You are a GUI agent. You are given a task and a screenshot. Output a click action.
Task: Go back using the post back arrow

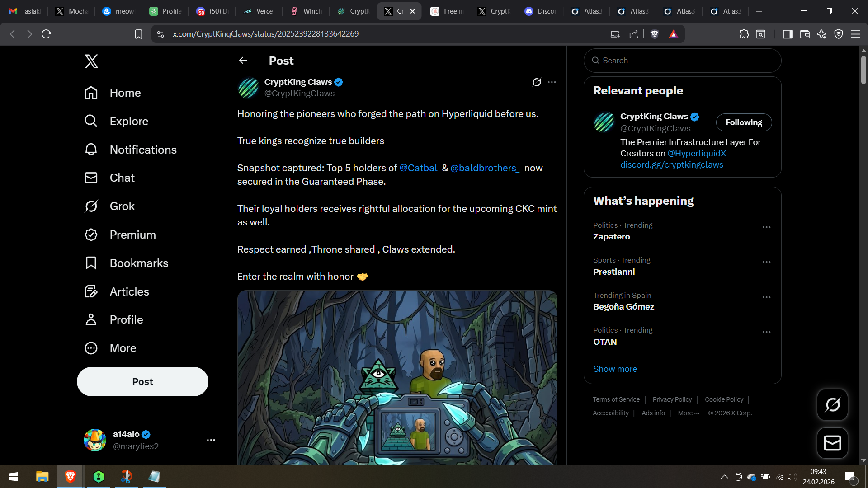(x=243, y=61)
